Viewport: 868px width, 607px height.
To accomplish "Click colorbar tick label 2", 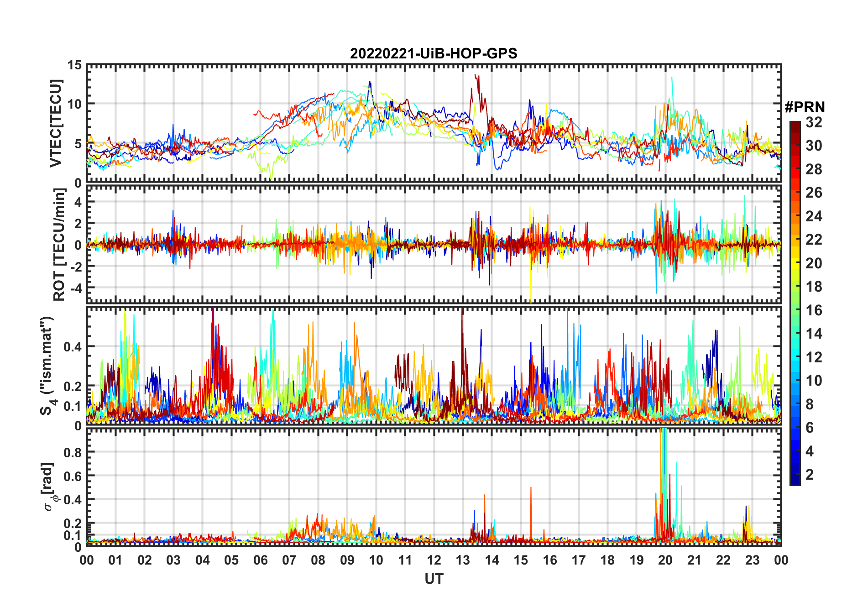I will (810, 475).
